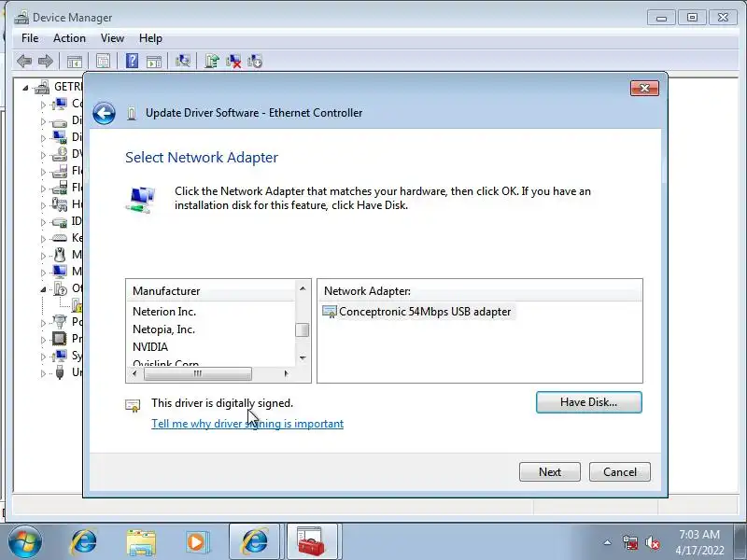
Task: Click the network tray icon with red X
Action: coord(630,543)
